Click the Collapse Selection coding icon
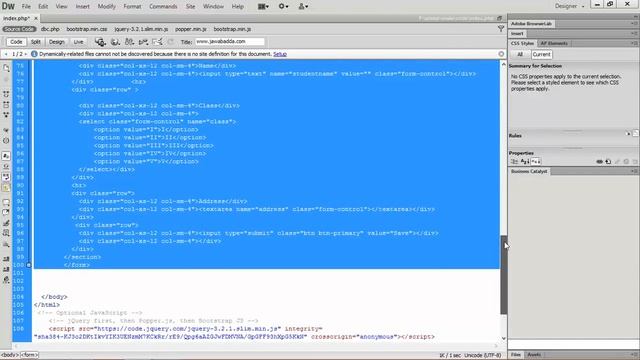This screenshot has height=360, width=640. (x=6, y=105)
